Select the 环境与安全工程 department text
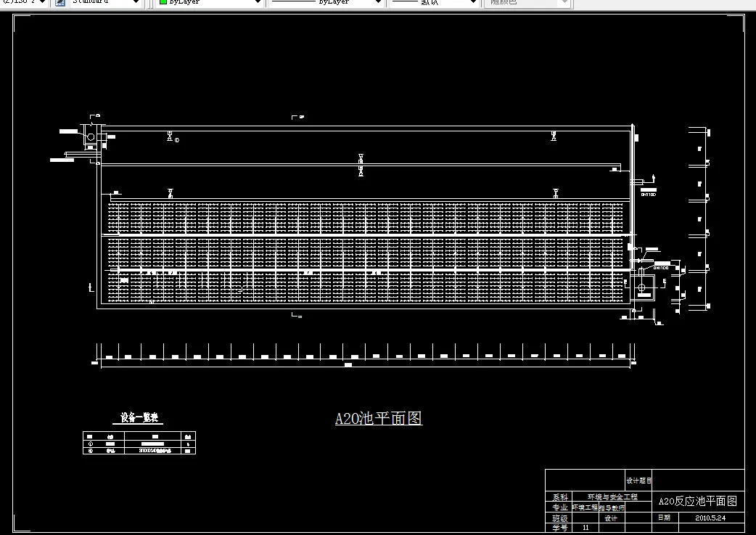Image resolution: width=756 pixels, height=535 pixels. point(613,497)
